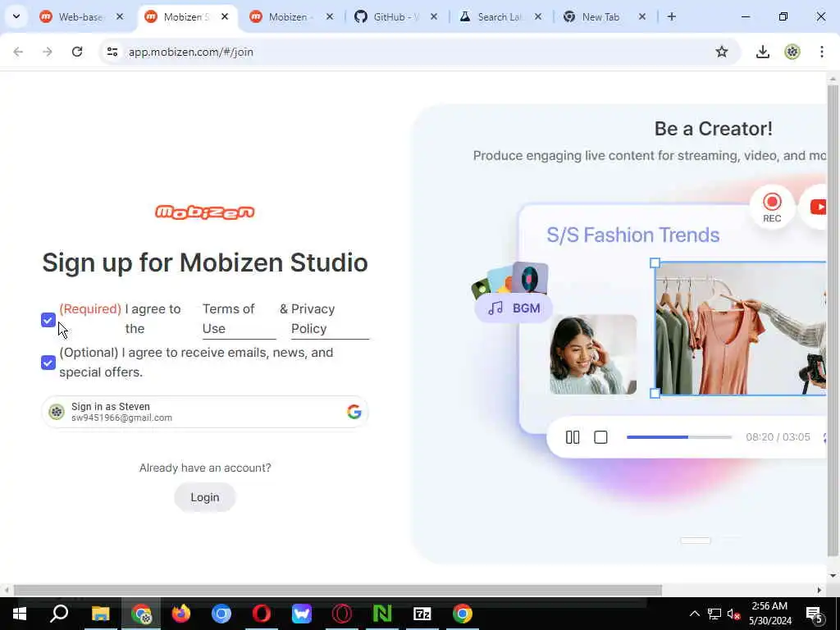
Task: Click the stop icon in preview player
Action: pos(600,438)
